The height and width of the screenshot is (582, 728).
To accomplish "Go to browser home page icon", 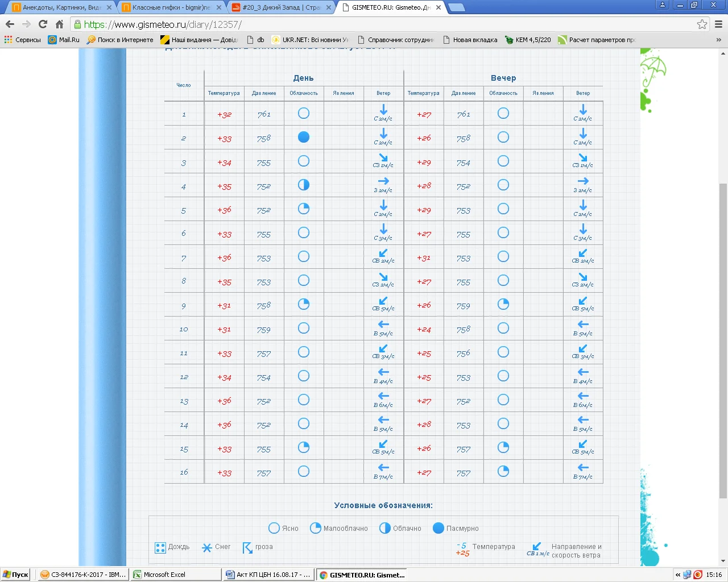I will pos(59,24).
